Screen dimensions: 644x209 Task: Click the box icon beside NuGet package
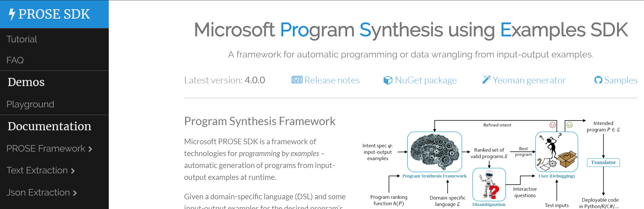(x=388, y=80)
